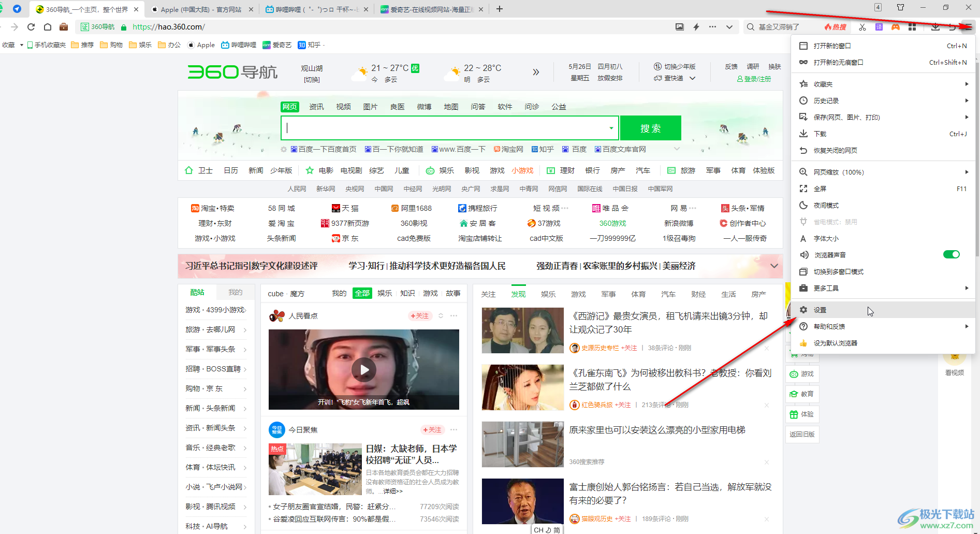Toggle the 浏览器声音 switch
This screenshot has height=534, width=980.
click(952, 254)
